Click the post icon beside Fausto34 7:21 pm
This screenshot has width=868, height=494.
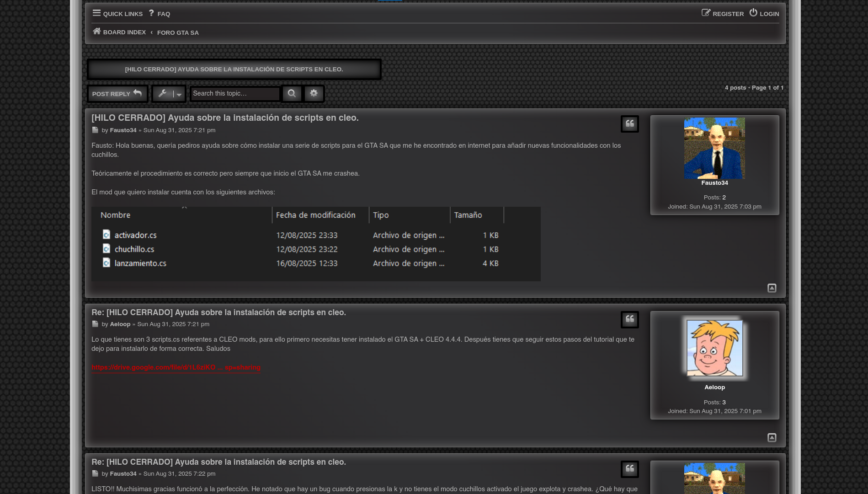click(95, 130)
